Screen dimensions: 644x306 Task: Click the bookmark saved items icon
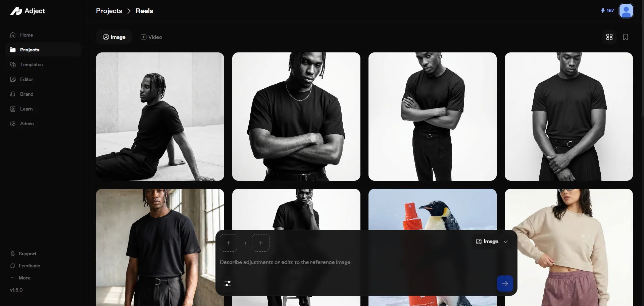coord(626,37)
